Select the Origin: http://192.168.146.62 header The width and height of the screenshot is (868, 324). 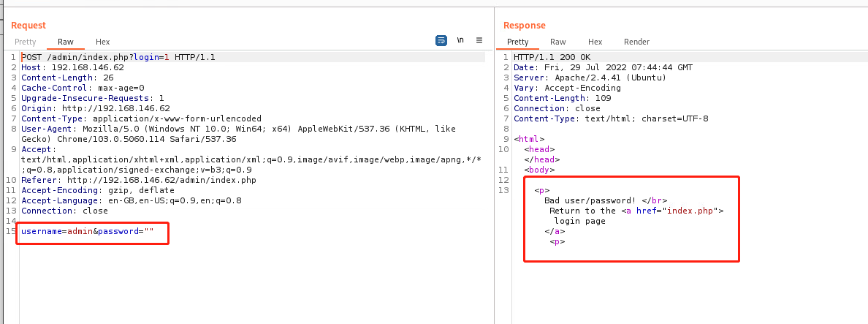[96, 108]
